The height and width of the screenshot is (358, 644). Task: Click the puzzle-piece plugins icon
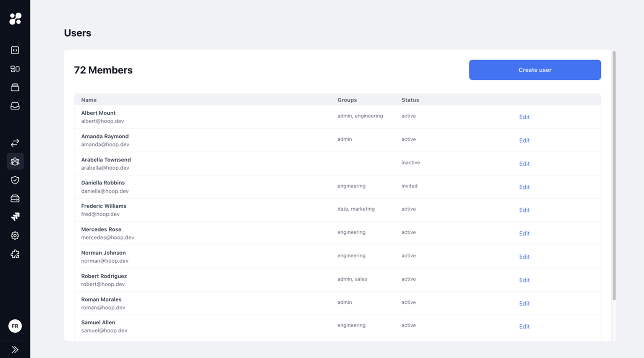pyautogui.click(x=15, y=254)
